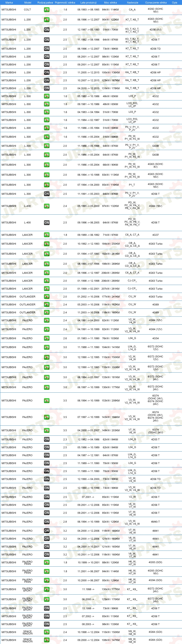Screen dimensions: 182x644
Task: Click the PB icon for PAJERO PININ 95kW / 129KM
Action: click(47, 580)
